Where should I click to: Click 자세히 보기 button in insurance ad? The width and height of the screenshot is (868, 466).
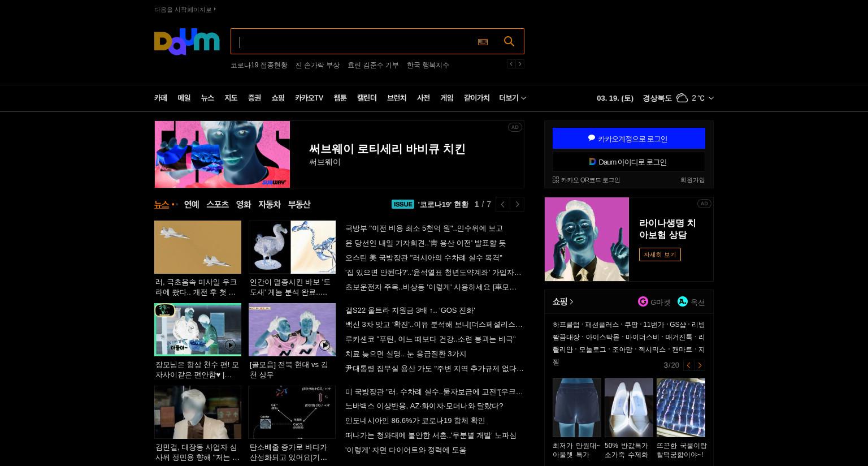tap(660, 254)
